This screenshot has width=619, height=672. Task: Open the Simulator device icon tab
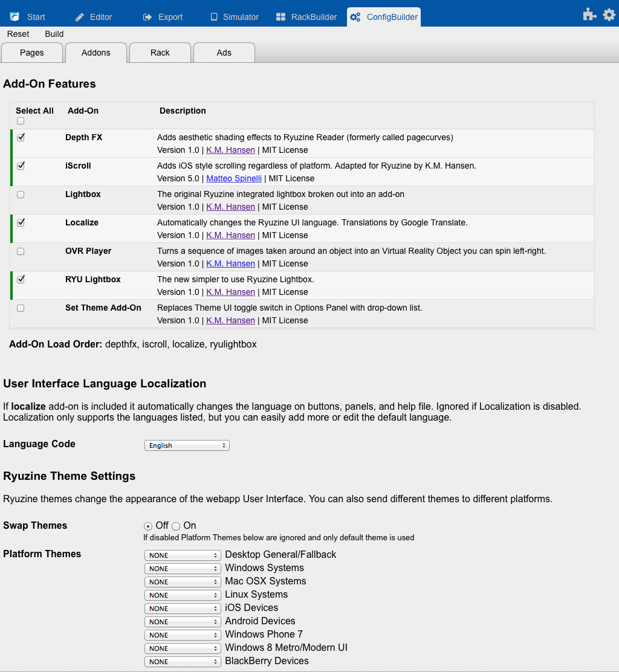[x=213, y=17]
